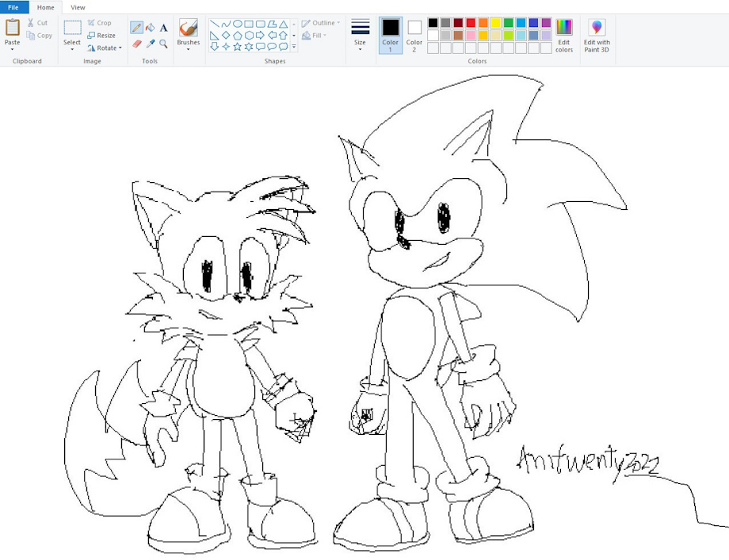Open drawing in Edit with Paint 3D
Image resolution: width=729 pixels, height=560 pixels.
597,36
